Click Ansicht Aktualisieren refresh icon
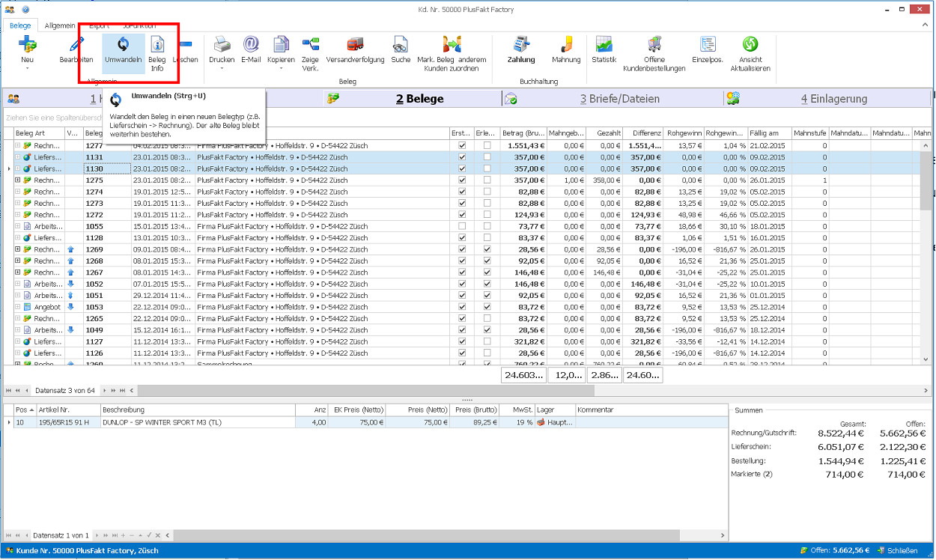The height and width of the screenshot is (560, 936). click(x=750, y=46)
